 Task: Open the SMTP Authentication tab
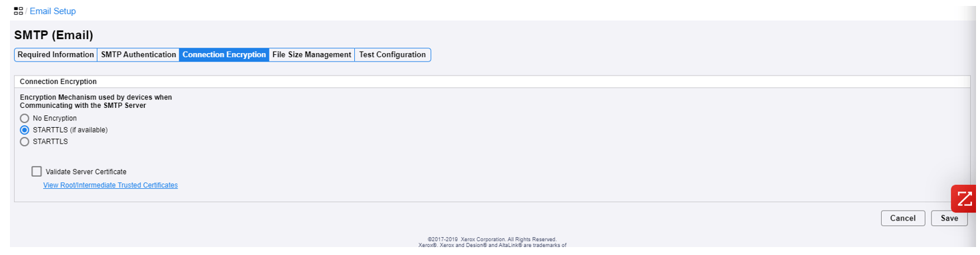pos(138,55)
